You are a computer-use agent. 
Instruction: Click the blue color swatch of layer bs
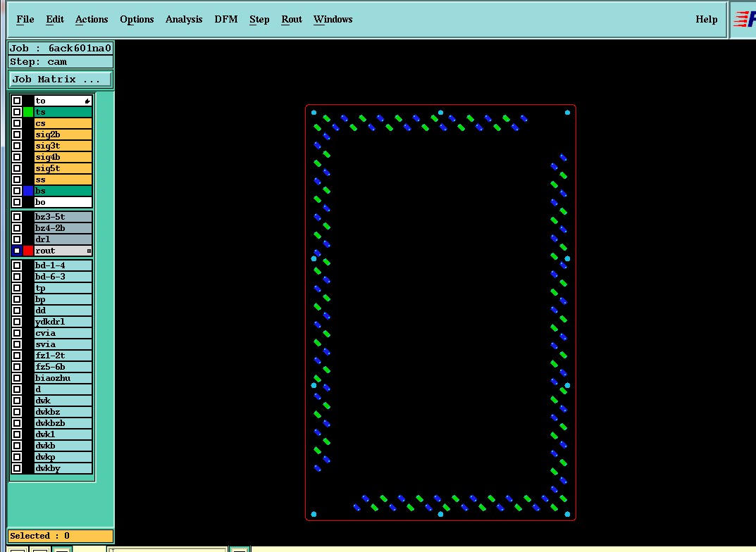tap(28, 191)
